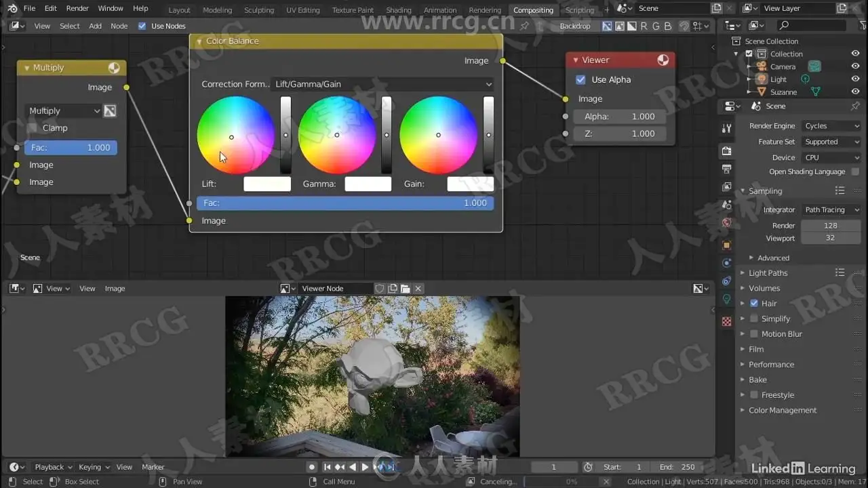Click the Viewer node preview sphere icon
The width and height of the screenshot is (868, 488).
(663, 60)
